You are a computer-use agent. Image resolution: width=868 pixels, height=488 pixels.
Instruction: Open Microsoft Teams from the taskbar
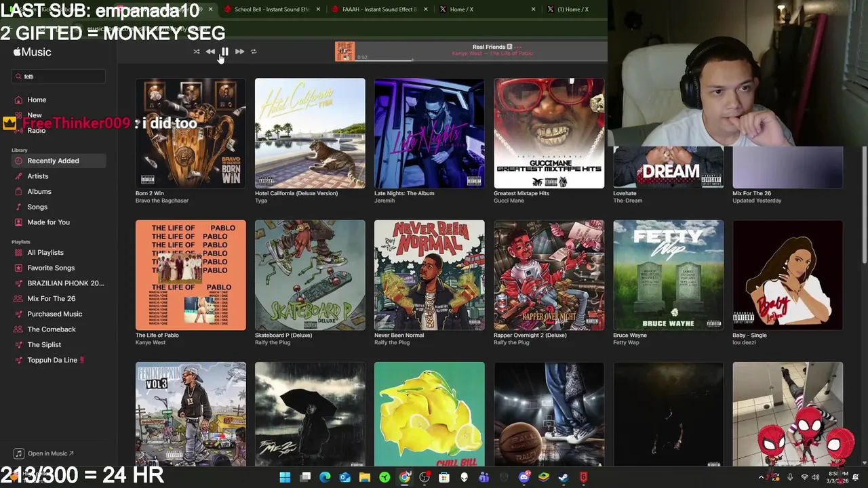484,477
